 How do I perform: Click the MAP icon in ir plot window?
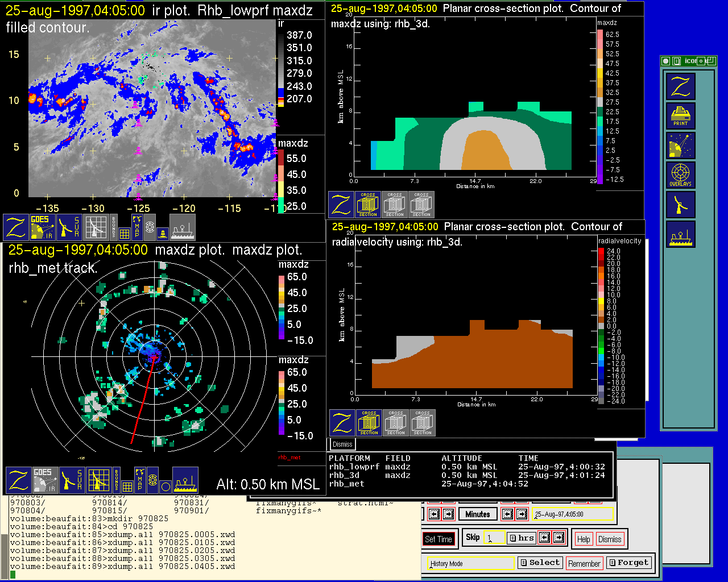[x=137, y=227]
